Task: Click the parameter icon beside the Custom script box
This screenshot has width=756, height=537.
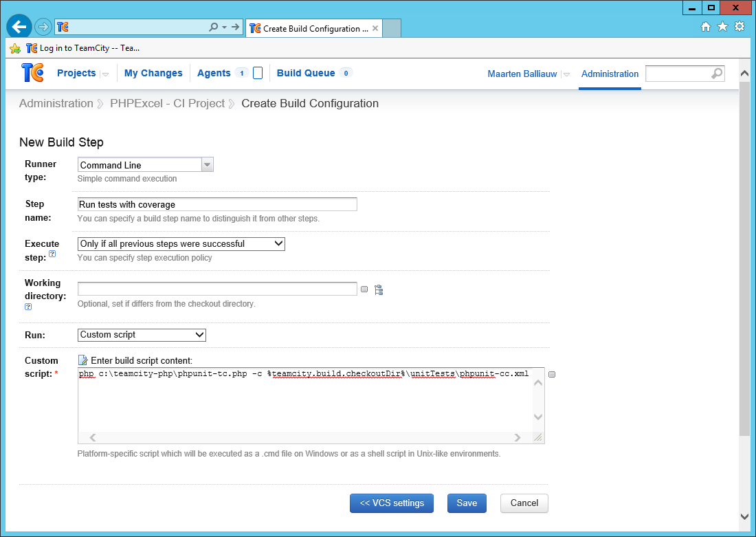Action: (552, 375)
